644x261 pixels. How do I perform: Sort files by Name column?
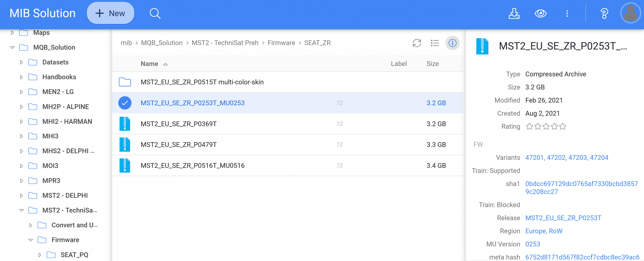(149, 64)
